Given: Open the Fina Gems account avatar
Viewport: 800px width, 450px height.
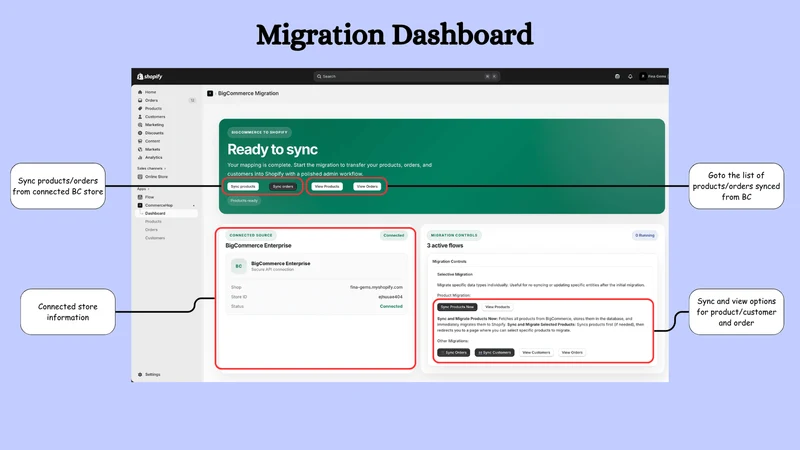Looking at the screenshot, I should 643,77.
